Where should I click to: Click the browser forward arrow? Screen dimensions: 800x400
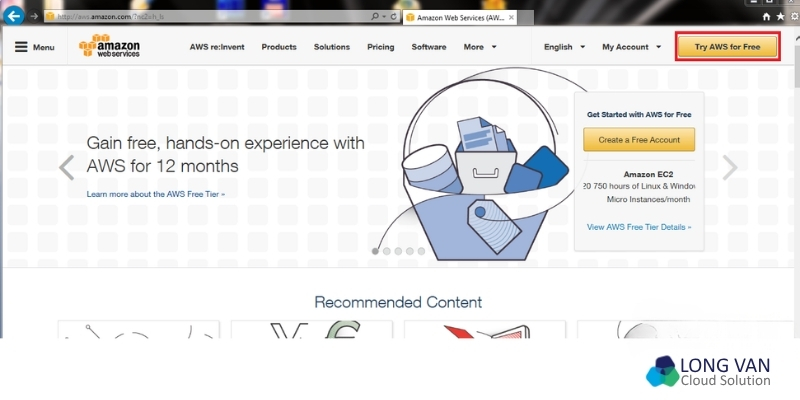[34, 16]
